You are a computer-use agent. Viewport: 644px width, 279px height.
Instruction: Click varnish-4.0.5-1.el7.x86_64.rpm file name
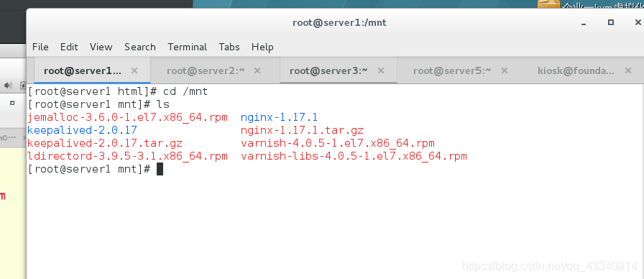(x=338, y=143)
